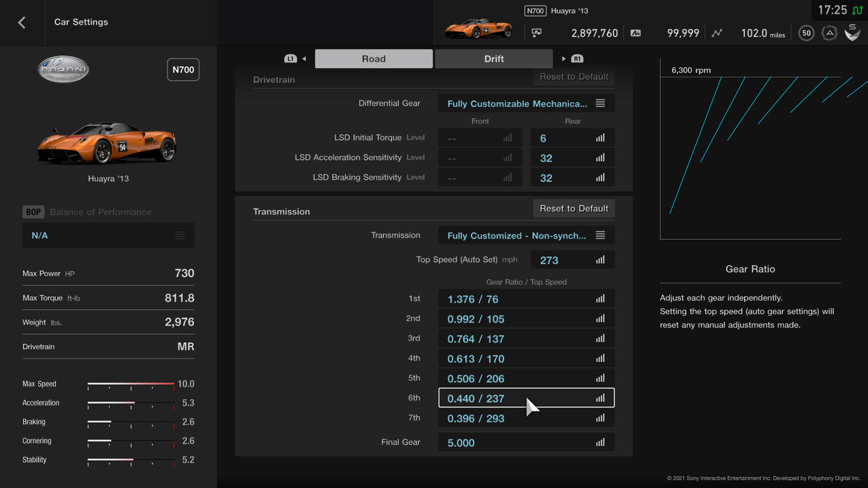This screenshot has width=868, height=488.
Task: Reset Transmission to Default
Action: point(574,209)
